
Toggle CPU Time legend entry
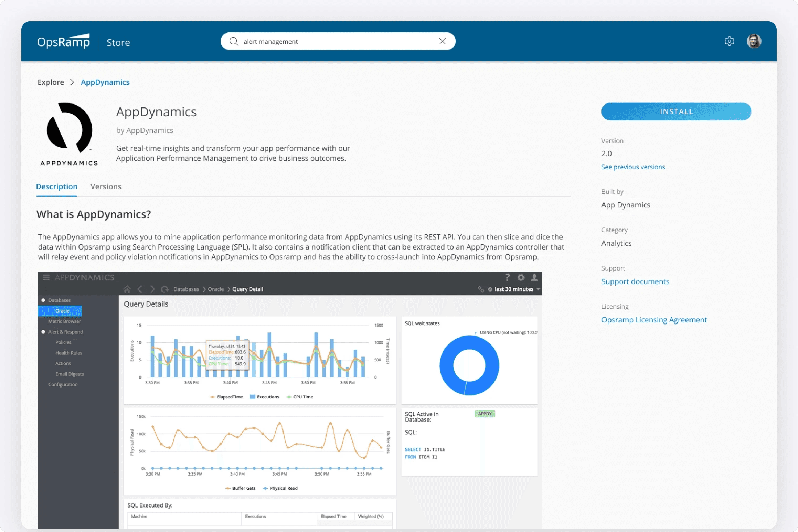coord(300,397)
